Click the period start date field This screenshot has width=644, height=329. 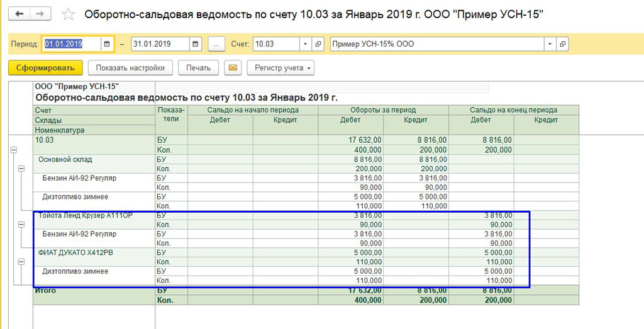72,44
